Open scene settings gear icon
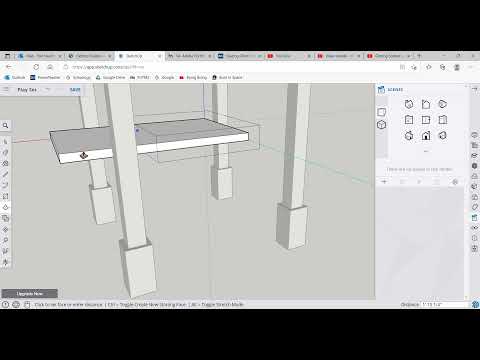The height and width of the screenshot is (360, 480). coord(455,182)
